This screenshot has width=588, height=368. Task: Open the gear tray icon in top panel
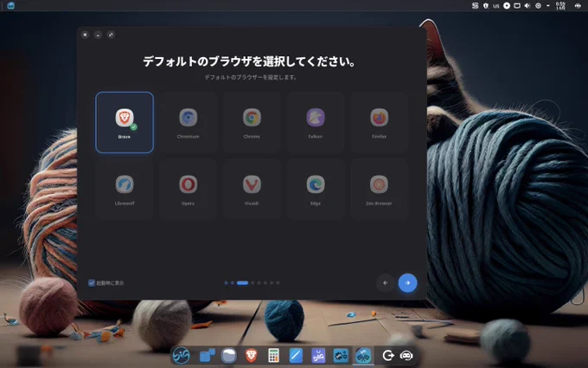(x=538, y=6)
